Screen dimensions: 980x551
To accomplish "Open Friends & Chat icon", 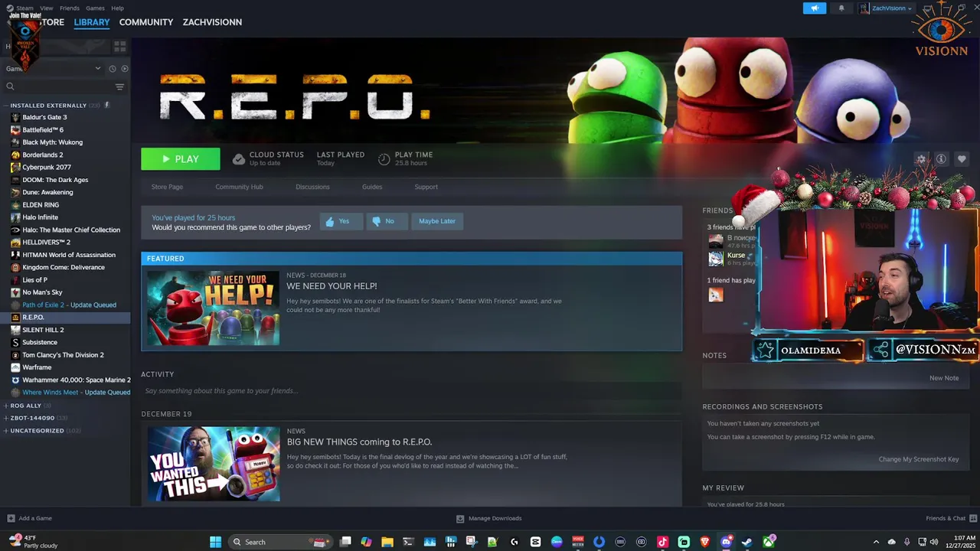I will coord(972,518).
